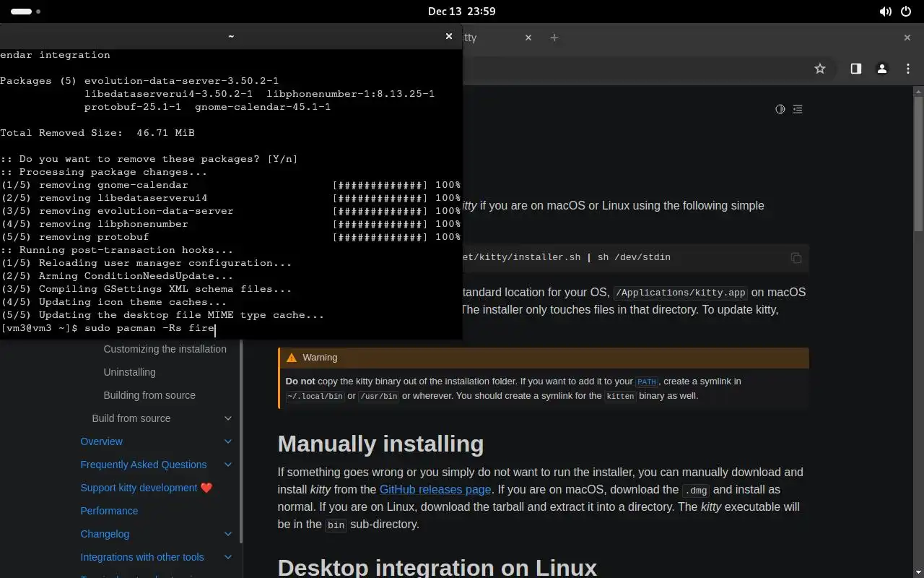Screen dimensions: 924x578
Task: Expand the Build from source section
Action: tap(228, 418)
